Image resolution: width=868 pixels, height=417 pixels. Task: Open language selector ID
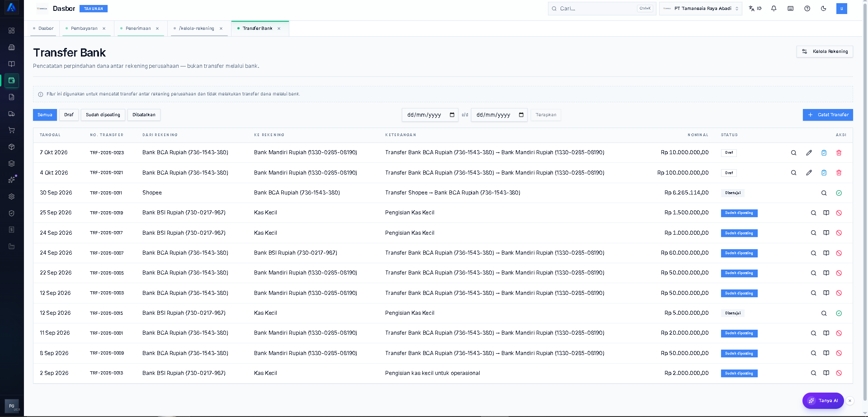pyautogui.click(x=755, y=9)
